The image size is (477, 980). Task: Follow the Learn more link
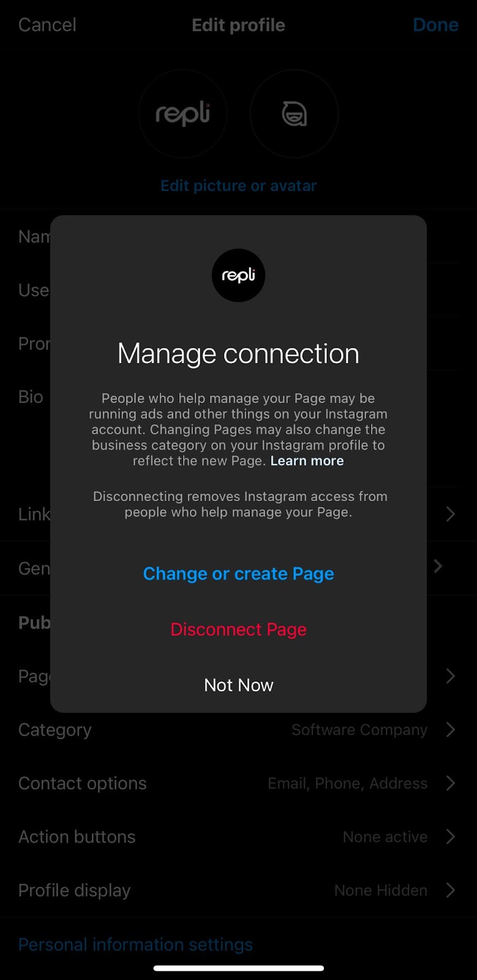coord(307,461)
